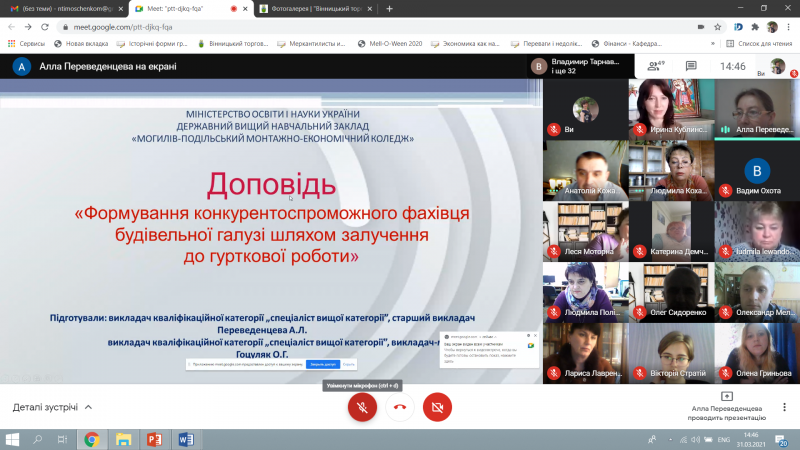Click the Chrome icon in the taskbar

coord(92,439)
